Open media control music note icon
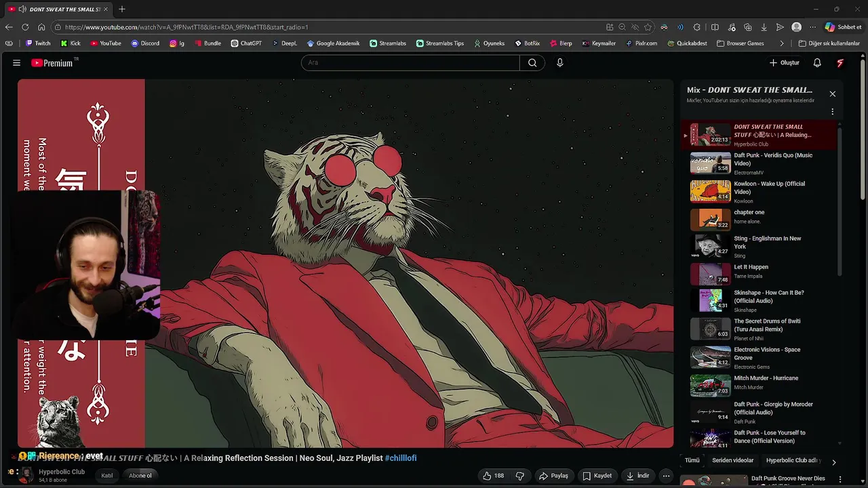868x488 pixels. pos(731,27)
